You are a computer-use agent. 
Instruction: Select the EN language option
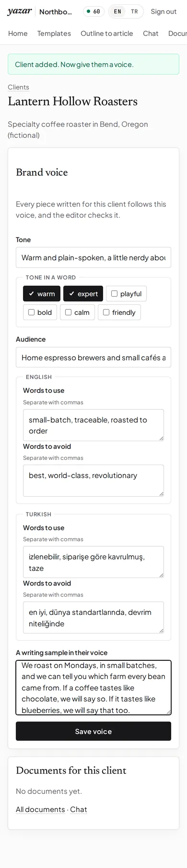pos(117,11)
